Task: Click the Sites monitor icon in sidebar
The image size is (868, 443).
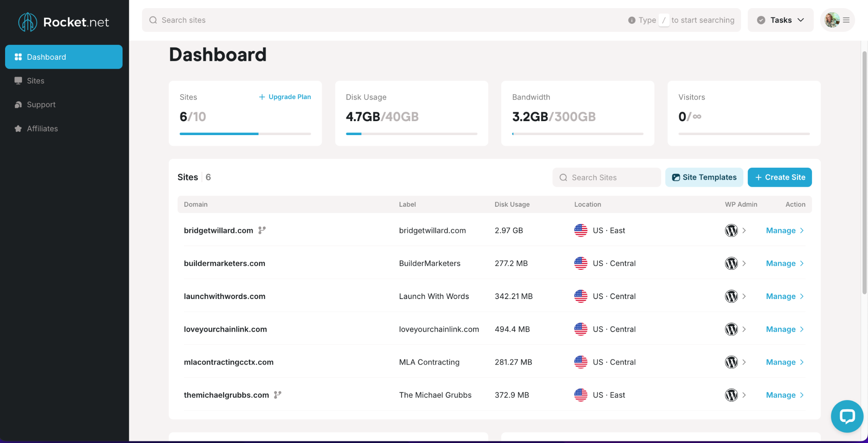Action: (18, 80)
